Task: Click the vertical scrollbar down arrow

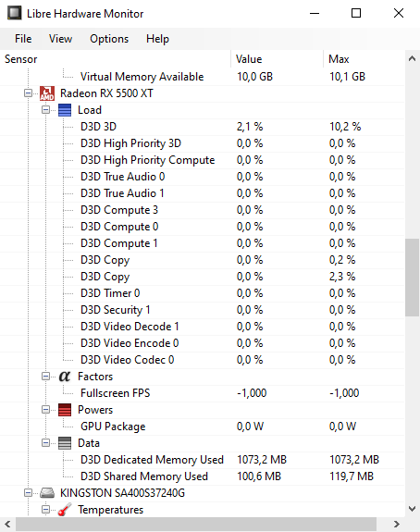Action: 413,509
